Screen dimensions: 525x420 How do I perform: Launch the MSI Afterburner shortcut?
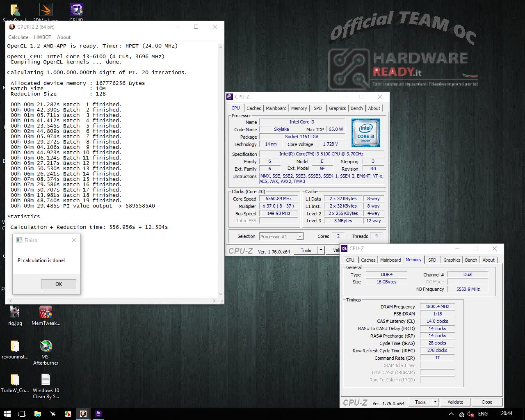[x=46, y=352]
